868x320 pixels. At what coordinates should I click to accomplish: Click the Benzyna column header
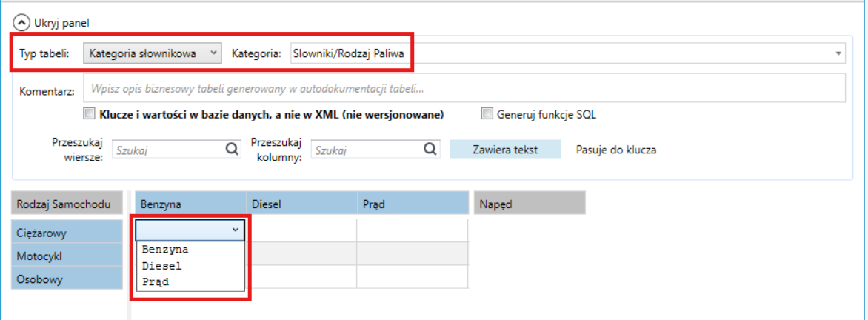coord(190,203)
